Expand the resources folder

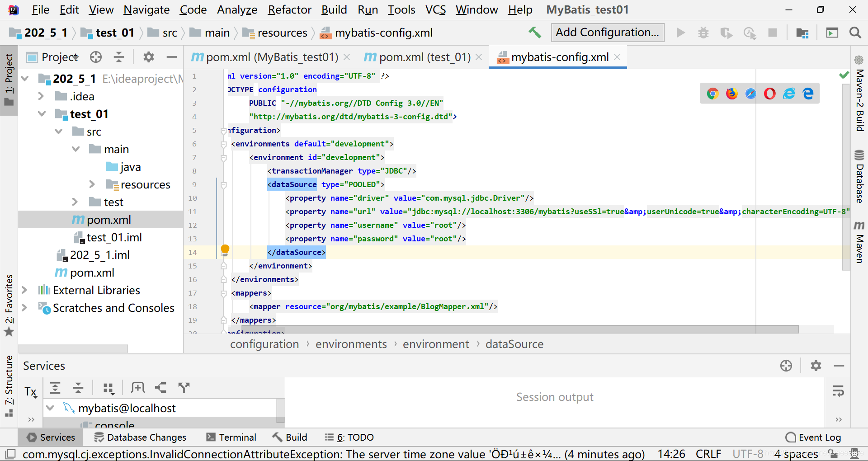pos(92,184)
